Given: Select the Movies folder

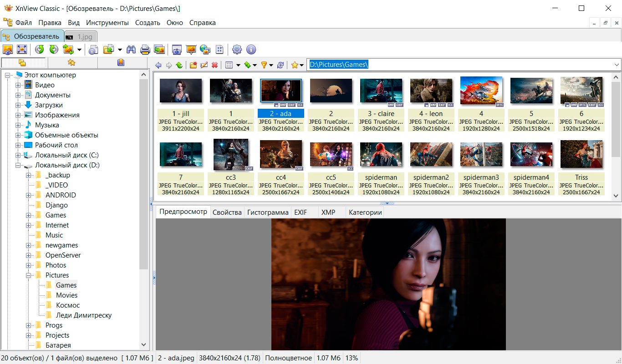Looking at the screenshot, I should click(x=66, y=295).
